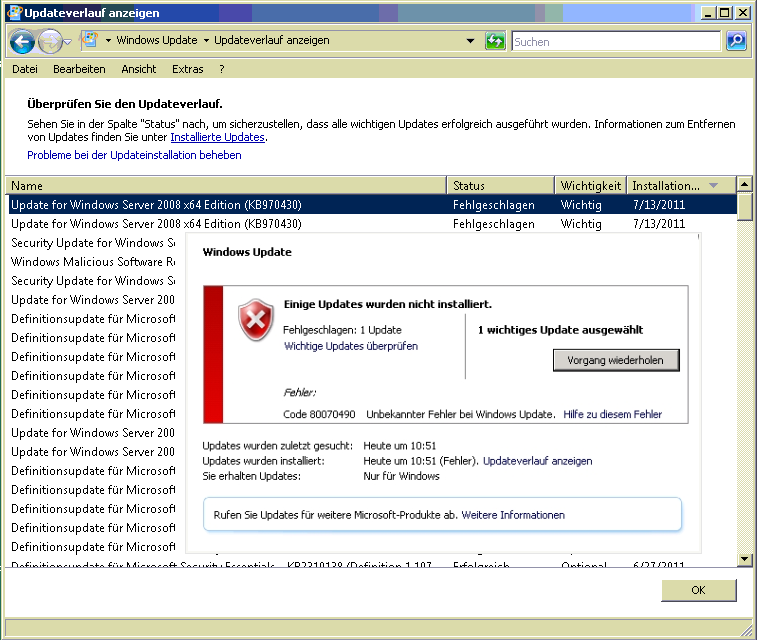Select the Windows Update breadcrumb
This screenshot has height=640, width=757.
[157, 40]
